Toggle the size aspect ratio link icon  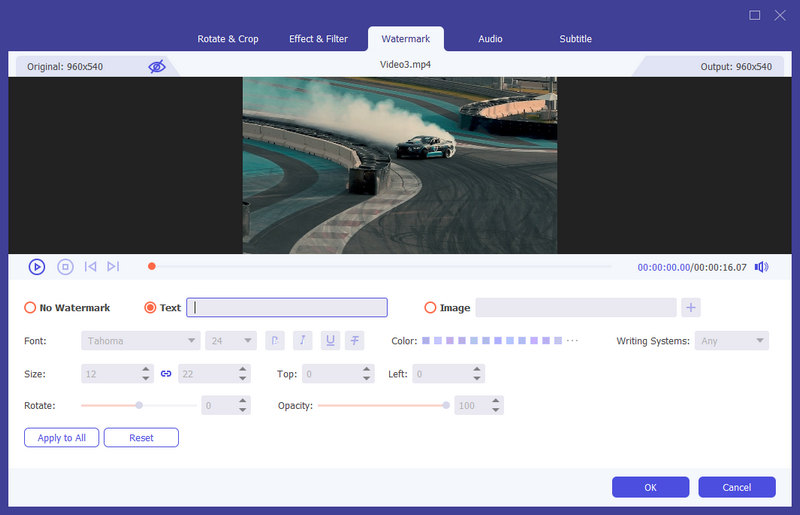(166, 374)
